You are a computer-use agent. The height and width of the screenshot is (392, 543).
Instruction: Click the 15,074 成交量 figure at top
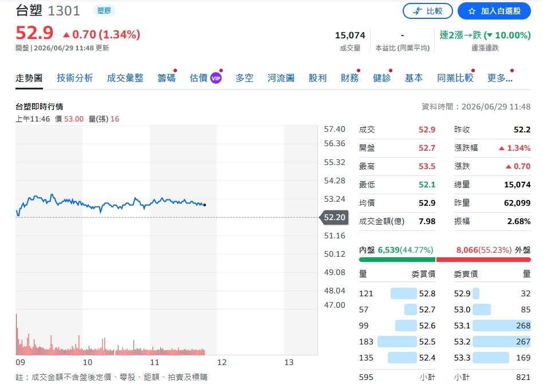click(x=350, y=36)
